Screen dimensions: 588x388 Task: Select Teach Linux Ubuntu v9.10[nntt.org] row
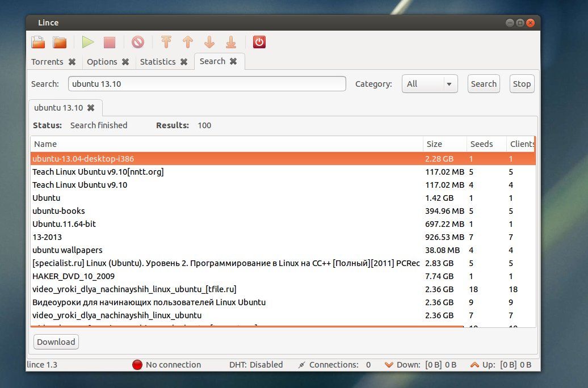tap(283, 172)
